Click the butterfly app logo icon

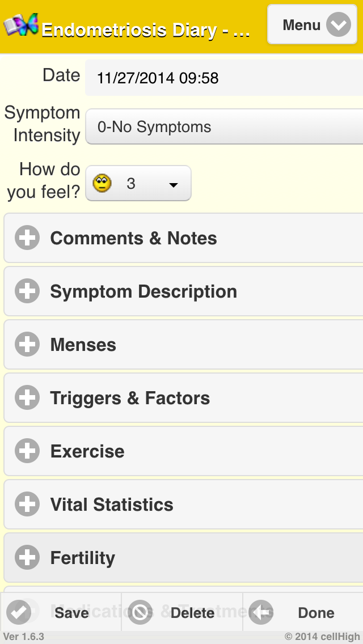point(21,26)
